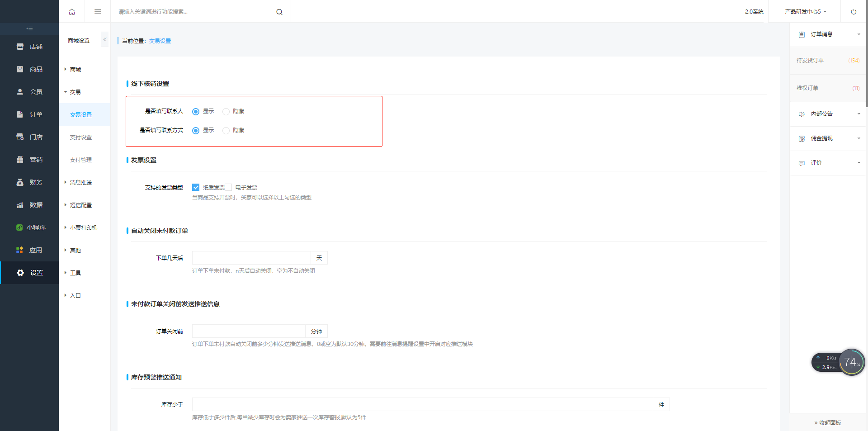
Task: Open the 财务 finance section
Action: (x=29, y=182)
